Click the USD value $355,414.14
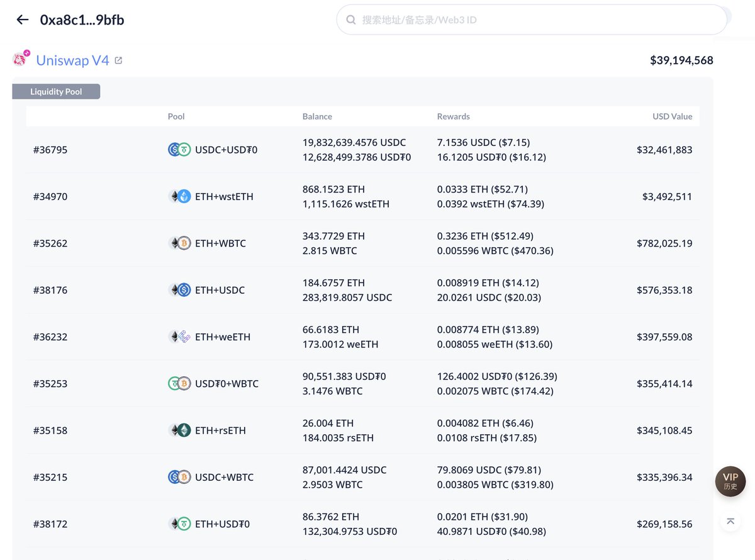This screenshot has height=560, width=755. pos(664,383)
